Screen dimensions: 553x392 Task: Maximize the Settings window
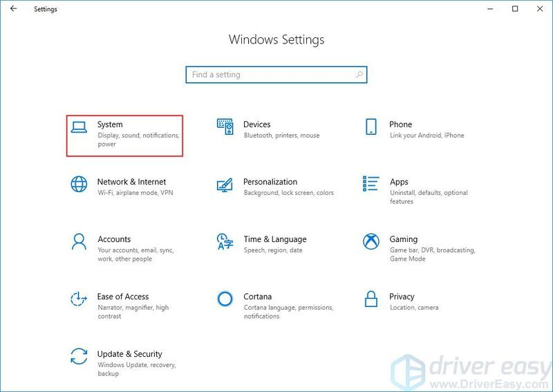515,9
